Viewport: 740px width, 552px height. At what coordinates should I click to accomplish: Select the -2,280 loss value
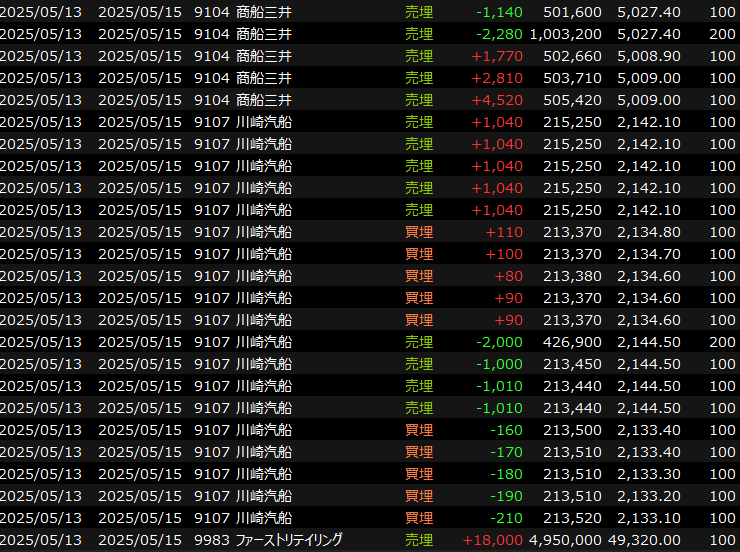coord(500,34)
